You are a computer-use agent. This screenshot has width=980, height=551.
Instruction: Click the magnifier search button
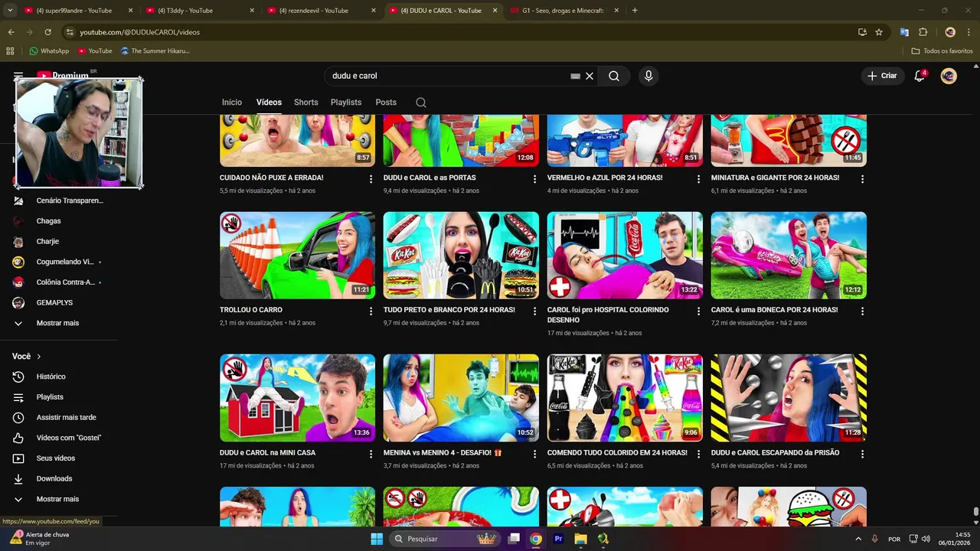pyautogui.click(x=614, y=76)
